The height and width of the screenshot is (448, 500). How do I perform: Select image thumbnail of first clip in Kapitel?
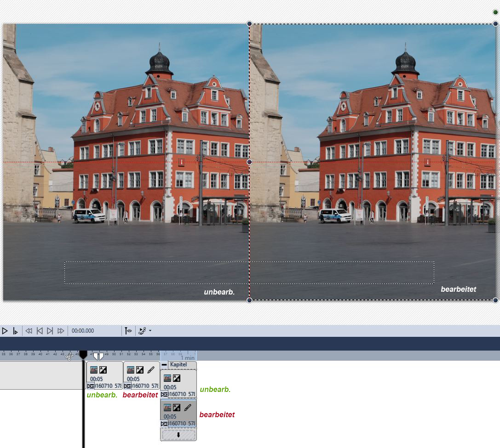click(167, 379)
